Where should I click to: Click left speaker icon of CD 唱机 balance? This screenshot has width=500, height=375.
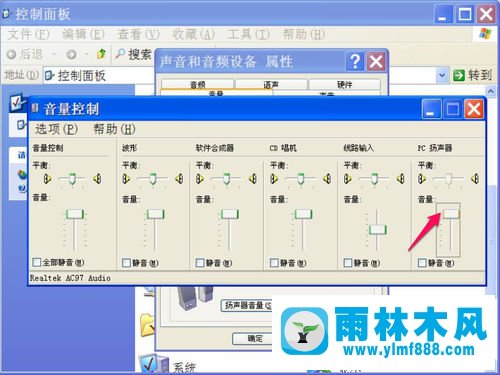coord(274,179)
